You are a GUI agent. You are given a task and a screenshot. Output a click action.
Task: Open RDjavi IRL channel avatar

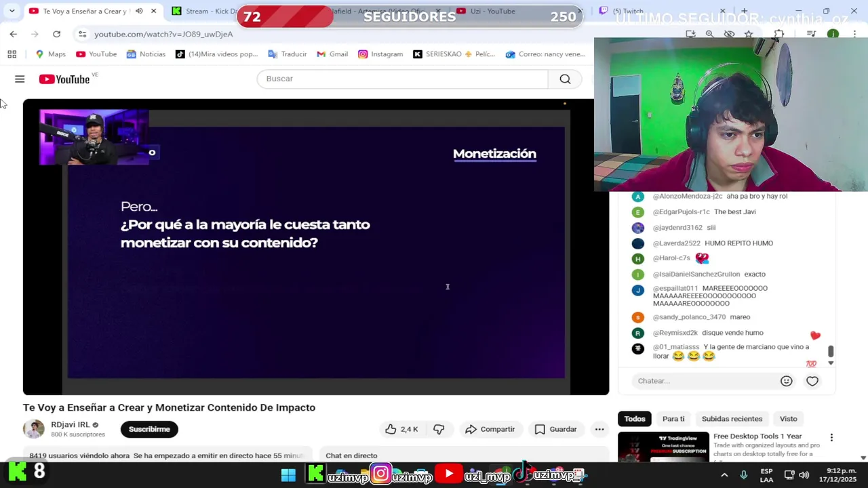33,429
